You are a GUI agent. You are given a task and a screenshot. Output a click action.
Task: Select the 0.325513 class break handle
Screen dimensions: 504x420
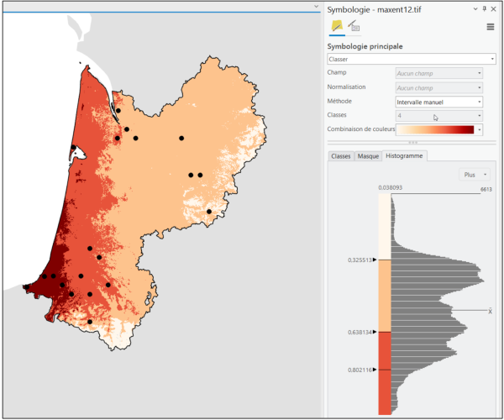(x=375, y=260)
